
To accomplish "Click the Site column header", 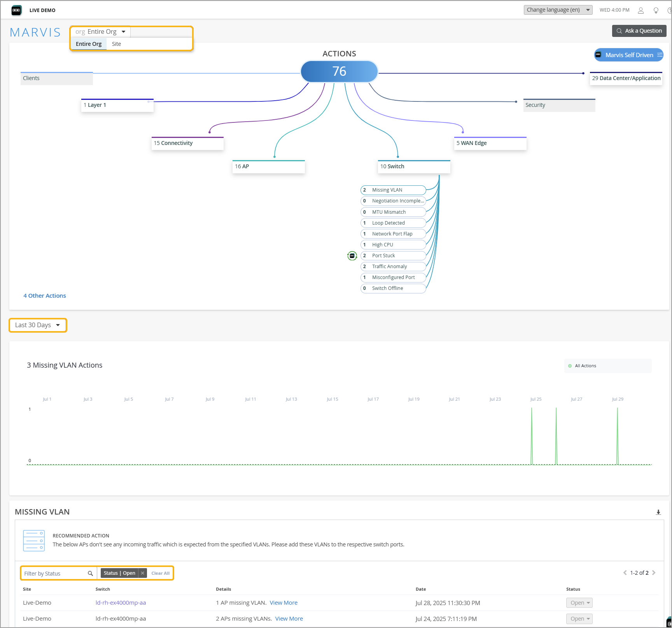I will [x=27, y=589].
